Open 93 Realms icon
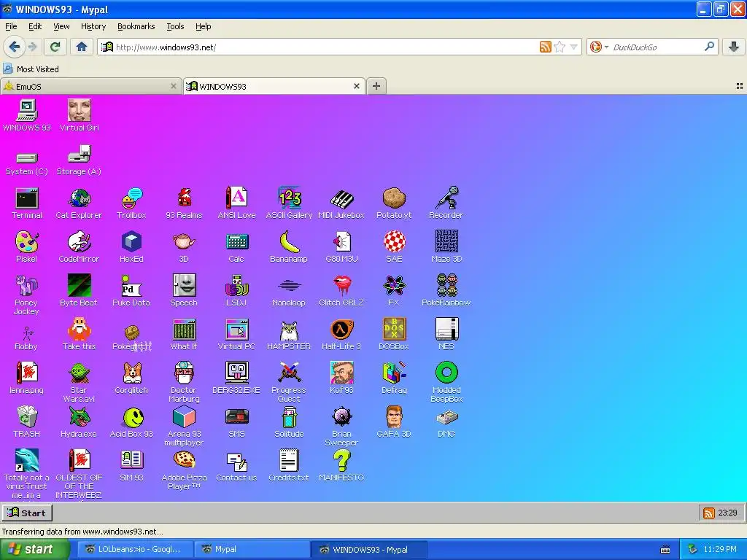 click(184, 203)
